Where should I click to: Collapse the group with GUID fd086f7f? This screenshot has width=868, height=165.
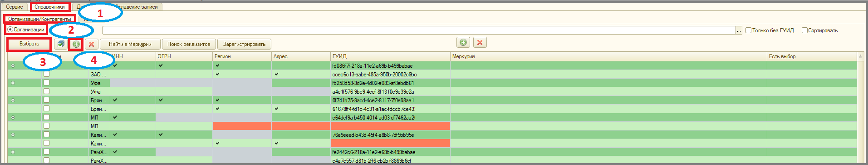[13, 65]
